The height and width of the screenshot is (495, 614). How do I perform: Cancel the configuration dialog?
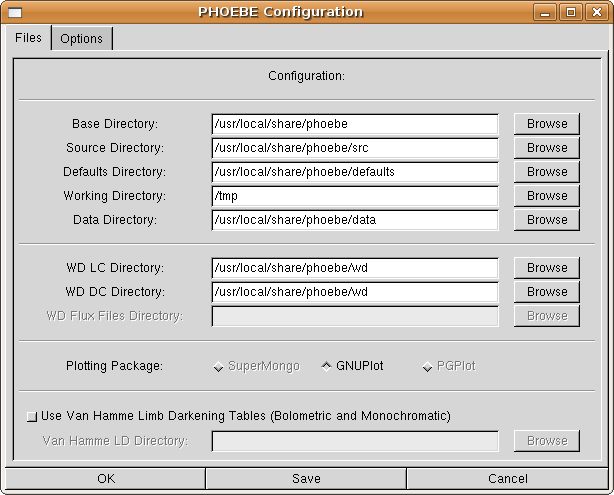pos(507,479)
